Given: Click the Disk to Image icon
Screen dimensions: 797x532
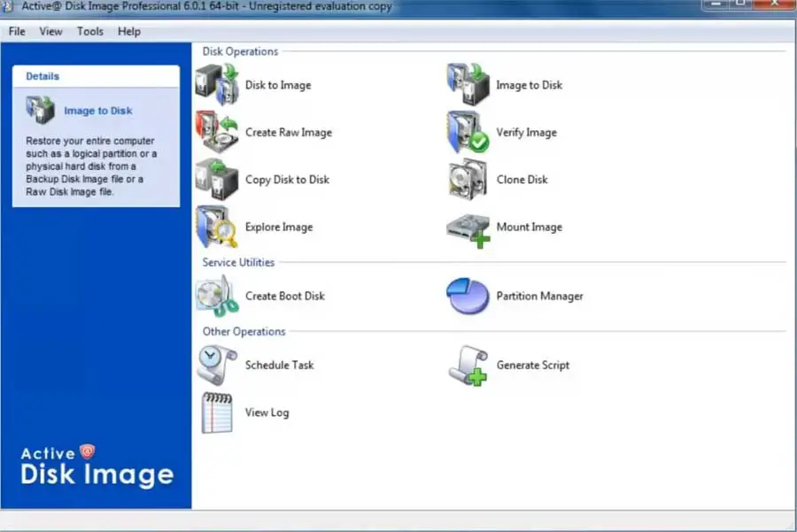Looking at the screenshot, I should click(x=217, y=84).
